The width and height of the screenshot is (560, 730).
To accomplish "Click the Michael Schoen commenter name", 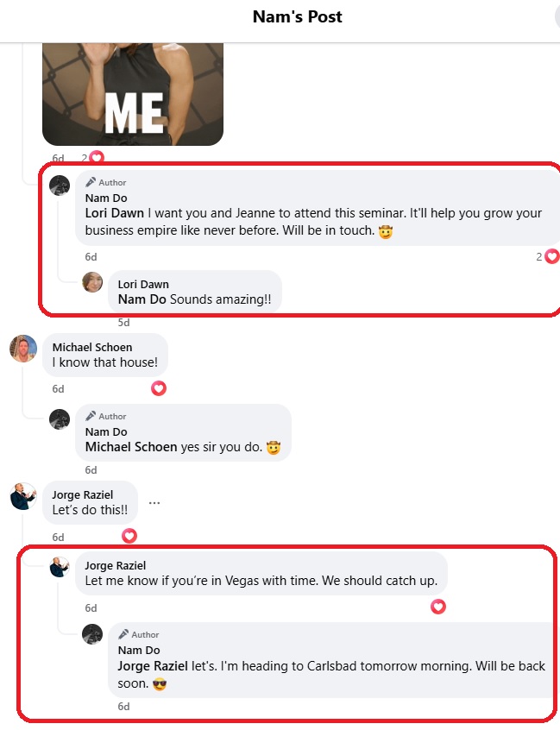I will (92, 347).
